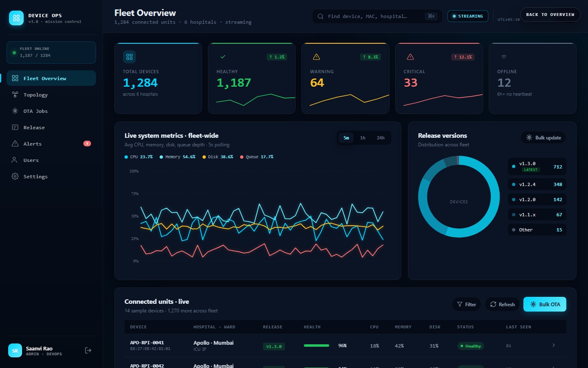
Task: Open the Alerts page
Action: pos(51,144)
